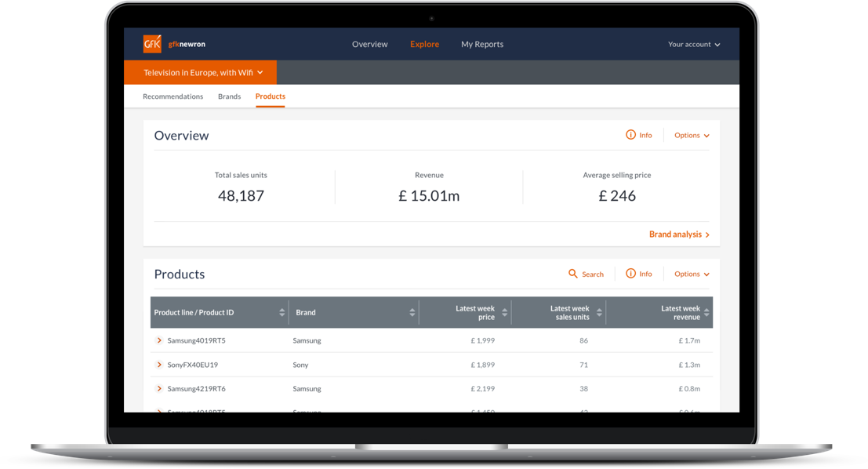This screenshot has height=469, width=868.
Task: Click the gfknewron brand text
Action: [187, 44]
